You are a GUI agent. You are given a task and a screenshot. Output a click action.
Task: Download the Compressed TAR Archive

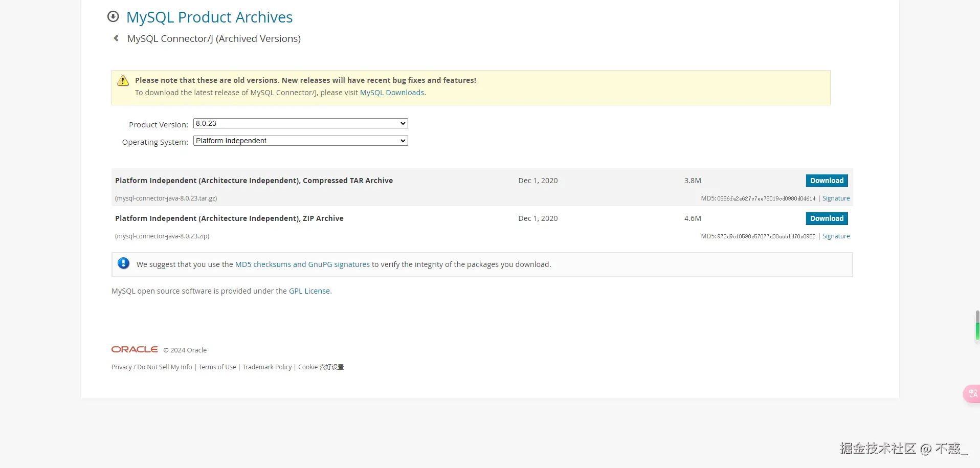pyautogui.click(x=827, y=181)
